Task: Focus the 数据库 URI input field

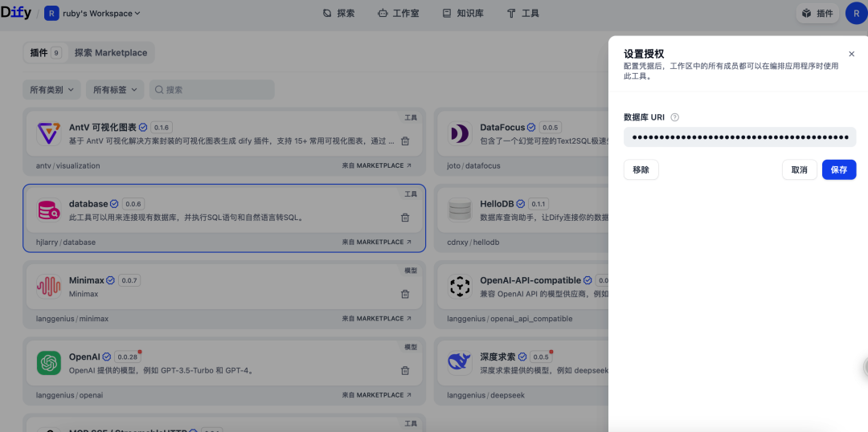Action: pos(739,137)
